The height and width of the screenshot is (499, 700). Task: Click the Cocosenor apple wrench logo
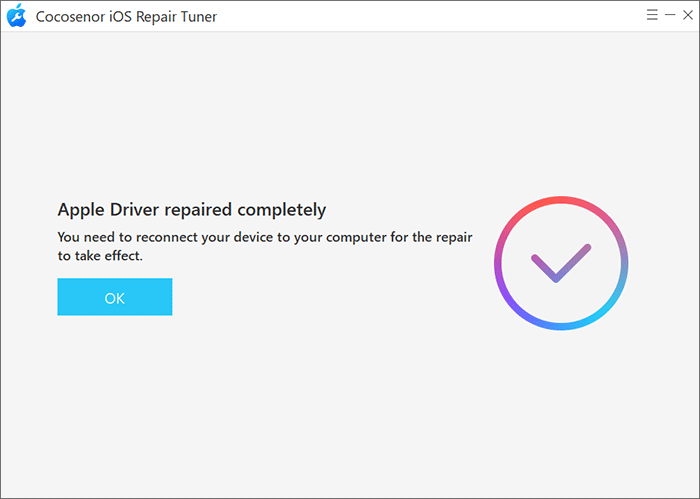pos(17,16)
